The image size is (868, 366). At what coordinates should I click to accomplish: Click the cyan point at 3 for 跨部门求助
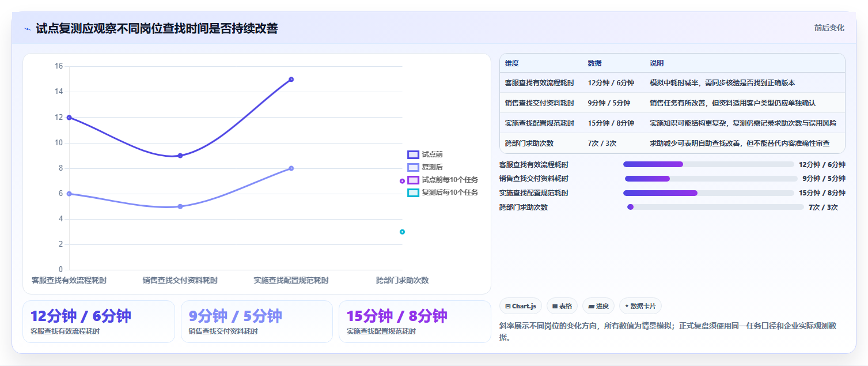click(x=402, y=232)
